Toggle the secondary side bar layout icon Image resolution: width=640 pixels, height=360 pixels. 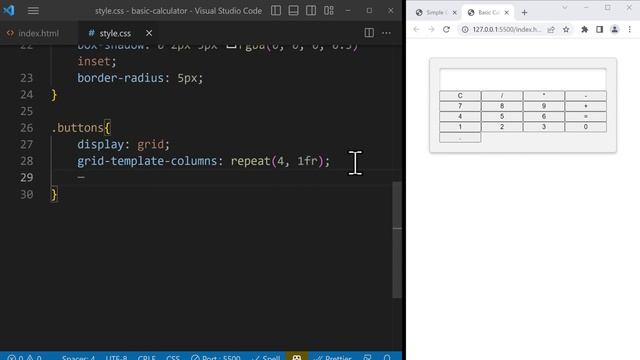(x=311, y=11)
